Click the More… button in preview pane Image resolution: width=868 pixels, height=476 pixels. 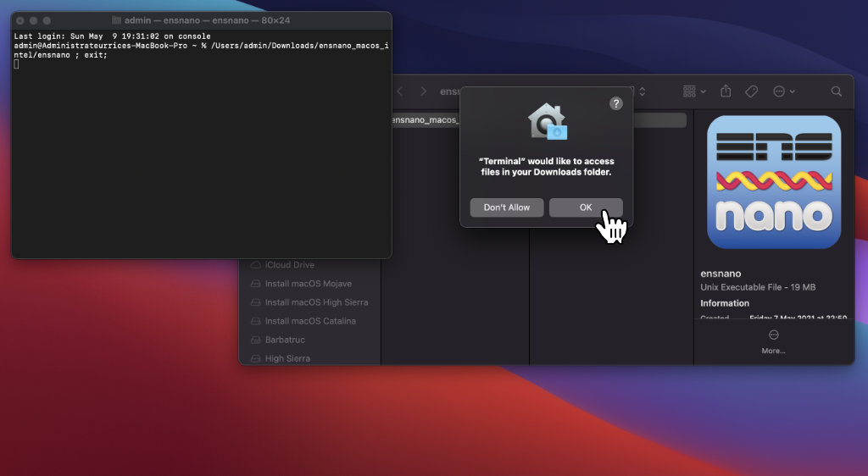coord(773,341)
